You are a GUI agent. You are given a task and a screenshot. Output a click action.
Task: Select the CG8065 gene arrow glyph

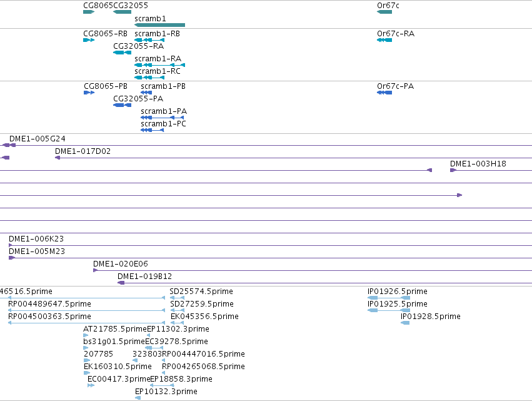pos(89,12)
